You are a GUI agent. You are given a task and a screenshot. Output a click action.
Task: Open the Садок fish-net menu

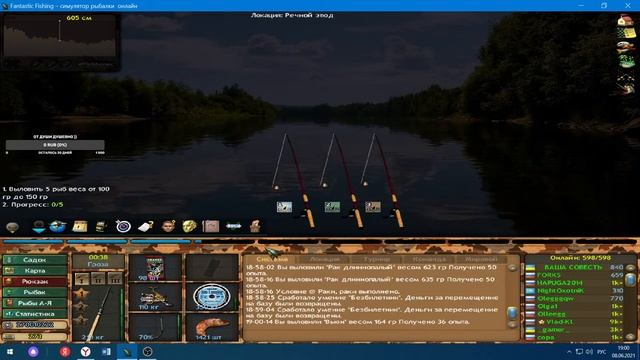(x=35, y=260)
